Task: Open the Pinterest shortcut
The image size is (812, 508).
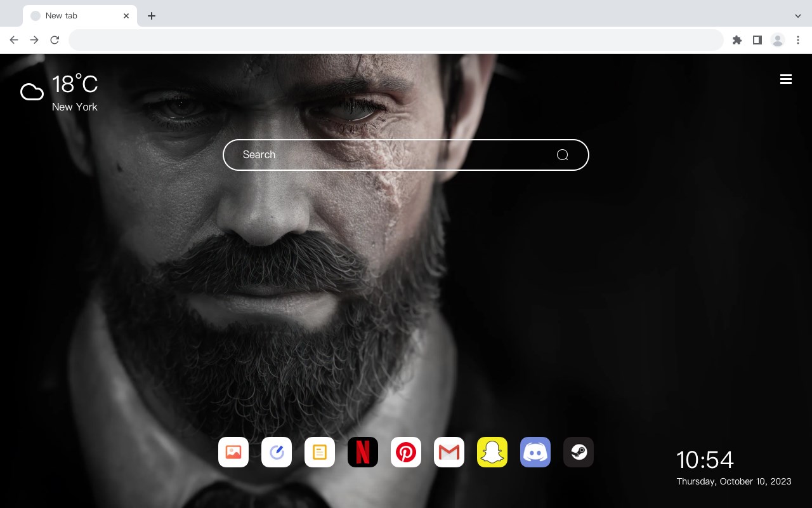Action: click(x=406, y=452)
